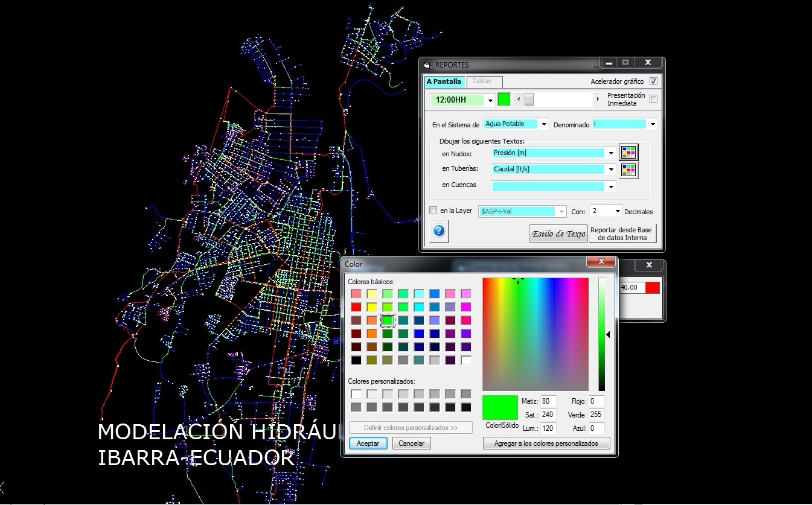The height and width of the screenshot is (505, 812).
Task: Pick the pure red basic color swatch
Action: coord(356,307)
